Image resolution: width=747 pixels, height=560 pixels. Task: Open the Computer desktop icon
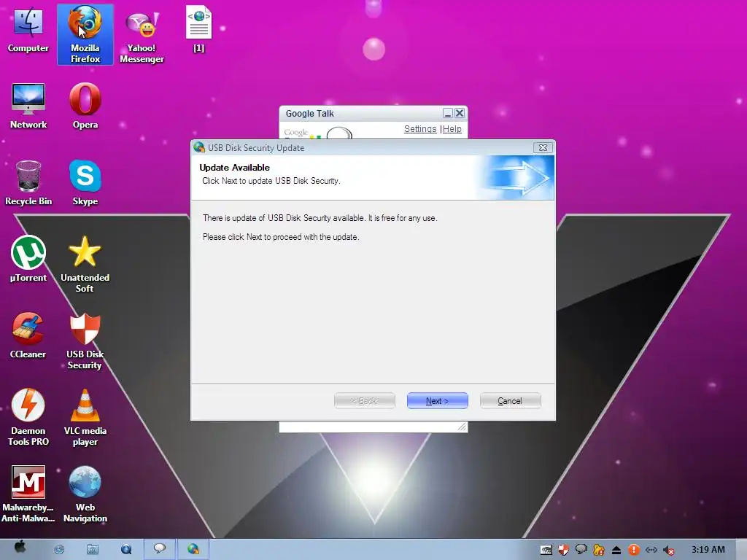point(28,29)
